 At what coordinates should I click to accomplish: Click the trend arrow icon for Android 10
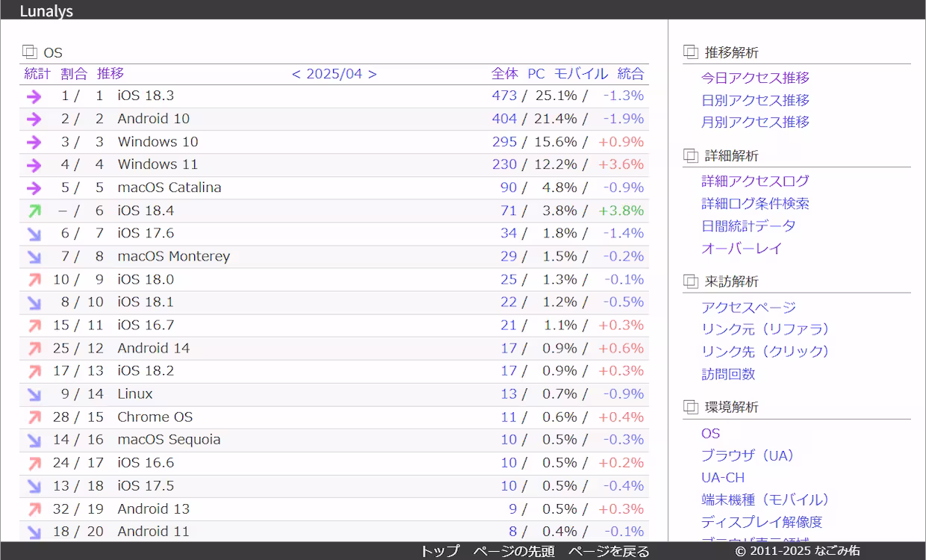(x=34, y=119)
